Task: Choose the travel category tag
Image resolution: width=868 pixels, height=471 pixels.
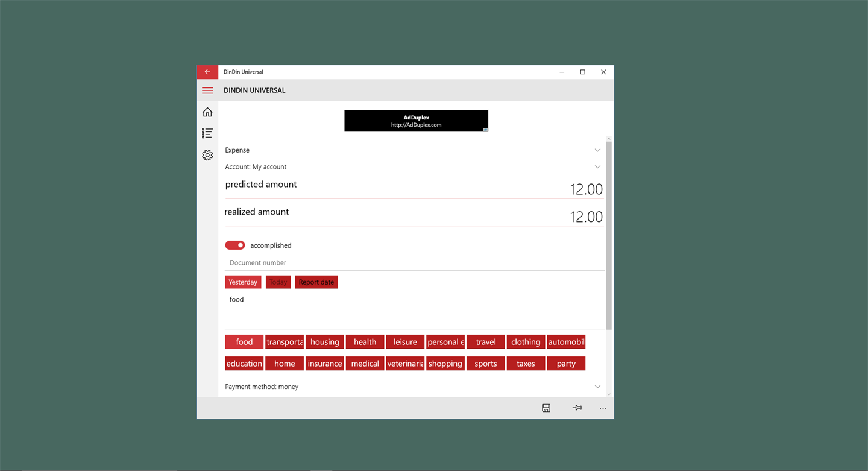Action: [486, 342]
